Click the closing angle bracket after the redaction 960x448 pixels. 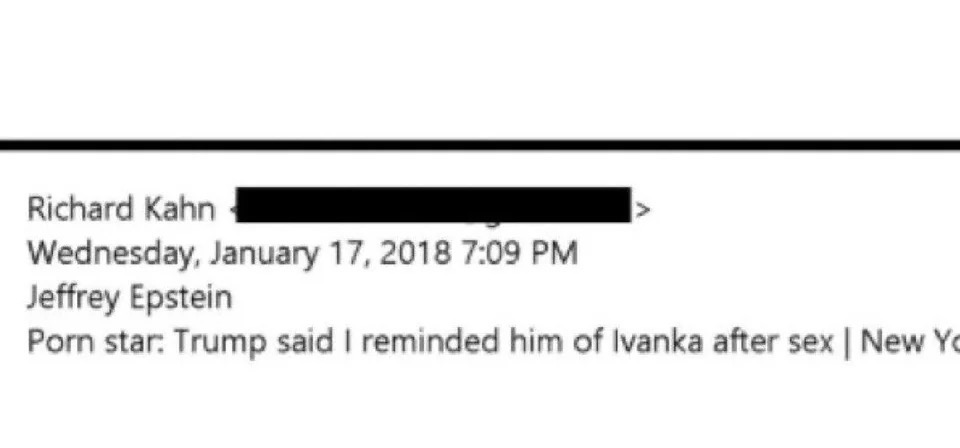(x=643, y=211)
